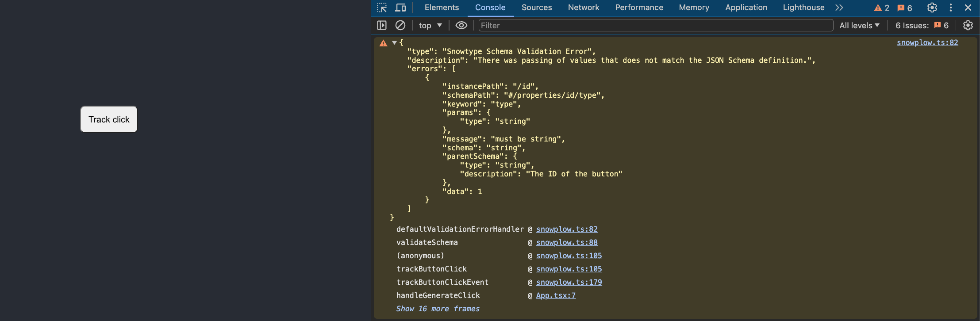Click the defaultValidationErrorHandler stack frame name
Image resolution: width=980 pixels, height=321 pixels.
click(x=460, y=229)
